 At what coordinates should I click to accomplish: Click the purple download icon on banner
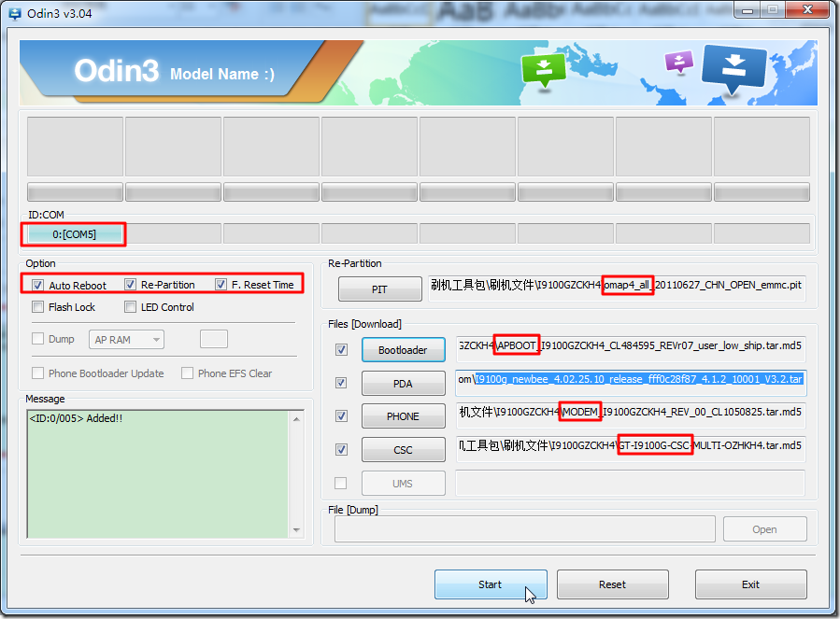tap(679, 61)
